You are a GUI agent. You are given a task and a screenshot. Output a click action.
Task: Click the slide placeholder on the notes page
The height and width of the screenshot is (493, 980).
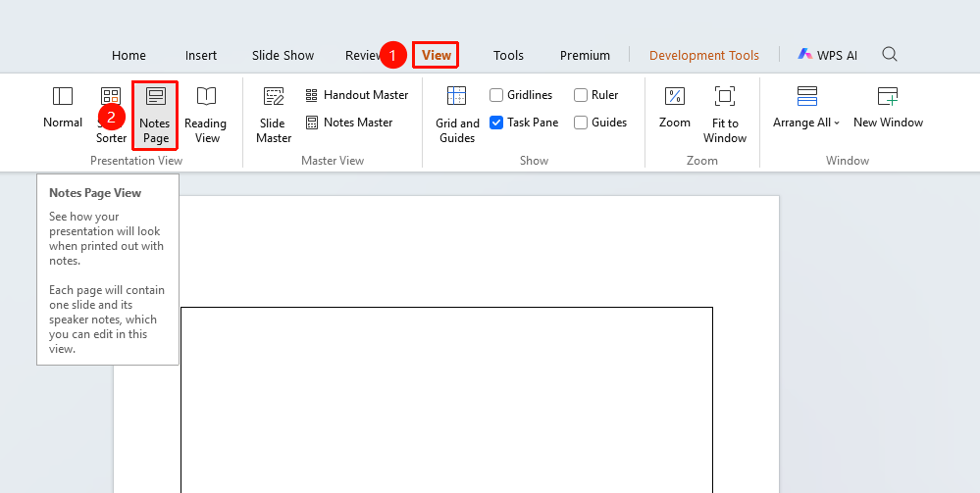[447, 400]
